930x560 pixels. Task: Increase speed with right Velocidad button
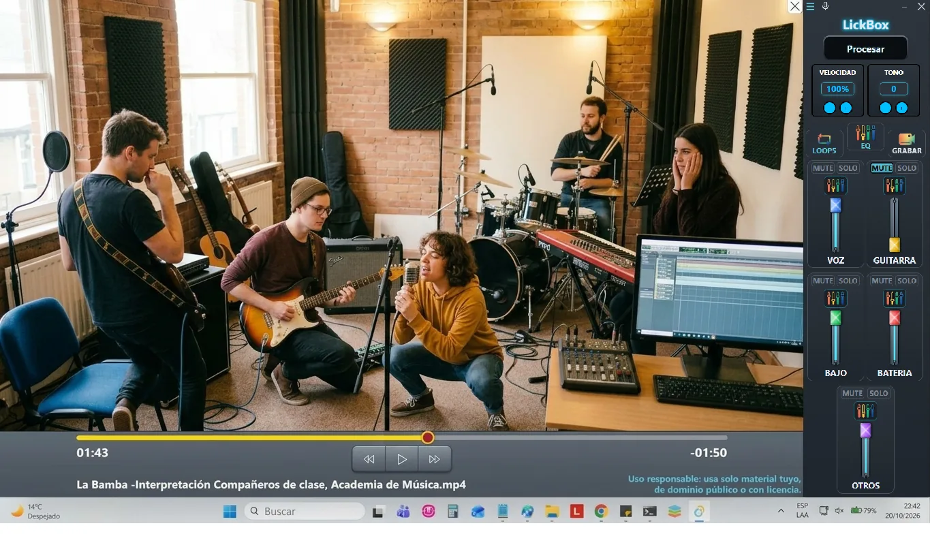point(846,108)
